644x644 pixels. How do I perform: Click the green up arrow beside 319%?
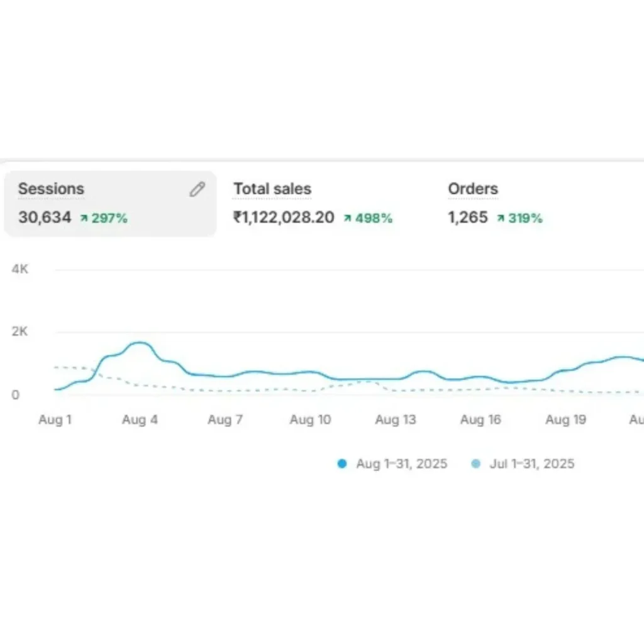click(x=501, y=219)
